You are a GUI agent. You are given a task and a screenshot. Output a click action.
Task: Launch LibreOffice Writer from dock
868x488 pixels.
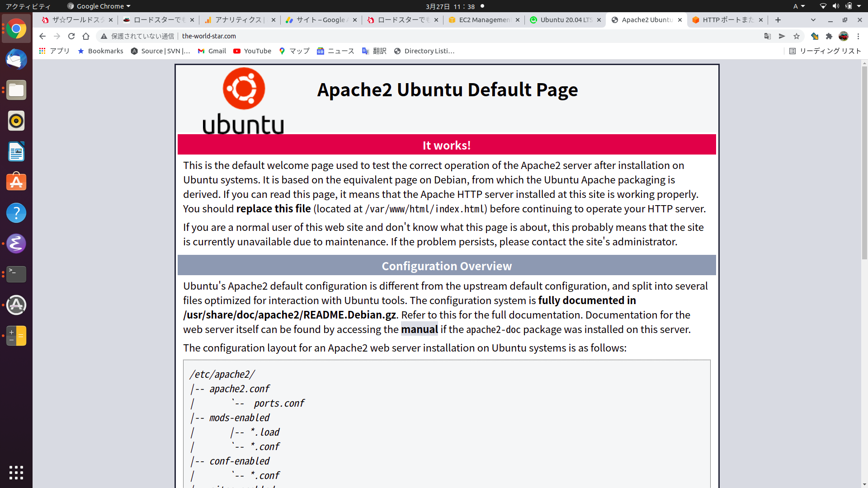click(16, 152)
